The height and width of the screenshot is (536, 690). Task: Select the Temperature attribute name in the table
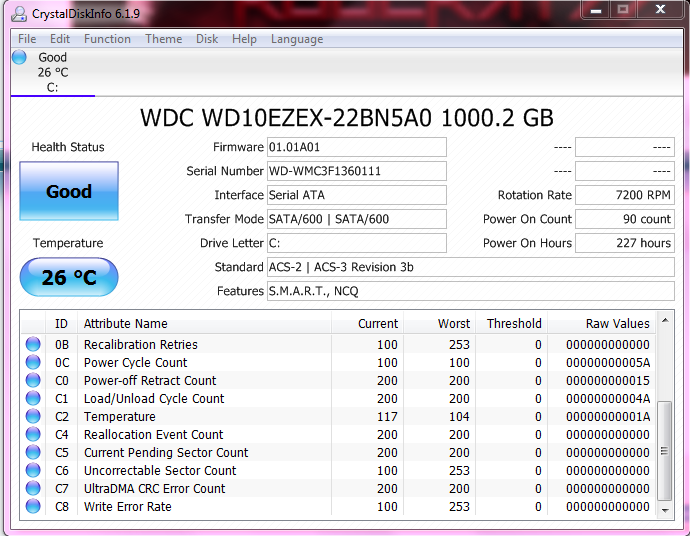tap(120, 416)
